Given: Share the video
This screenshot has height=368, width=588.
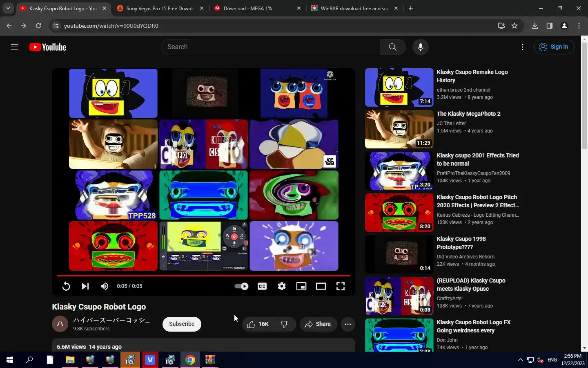Looking at the screenshot, I should (318, 324).
